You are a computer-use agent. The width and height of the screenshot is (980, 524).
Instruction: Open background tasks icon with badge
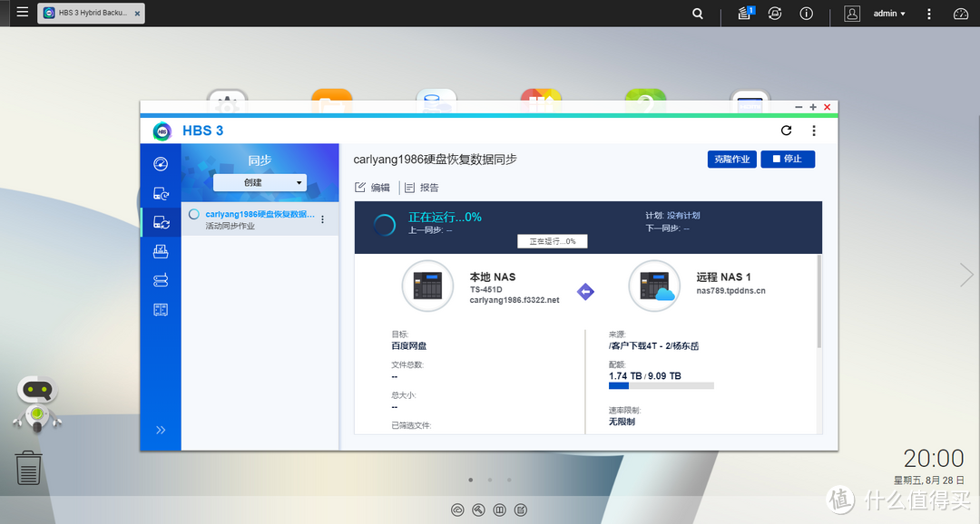(x=745, y=13)
